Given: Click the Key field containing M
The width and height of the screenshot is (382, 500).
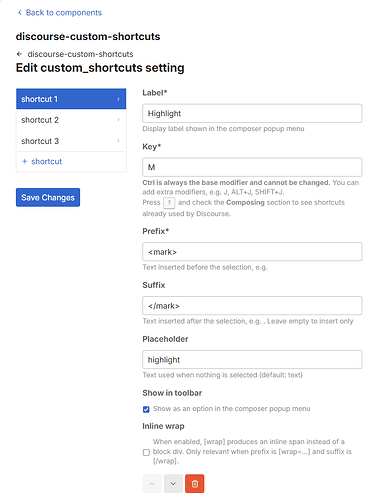Looking at the screenshot, I should pos(252,167).
